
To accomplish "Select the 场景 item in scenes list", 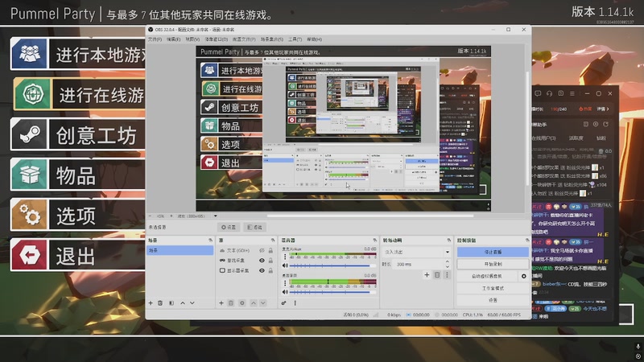I will coord(180,250).
